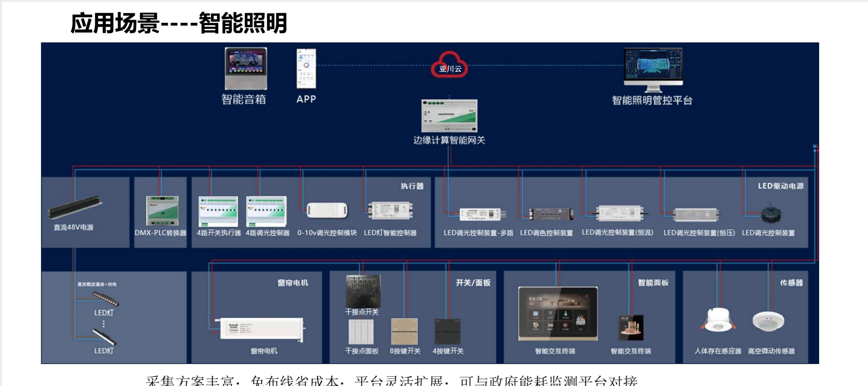The height and width of the screenshot is (386, 868).
Task: Click the 边缘计算智能网关 gateway device
Action: pyautogui.click(x=449, y=116)
